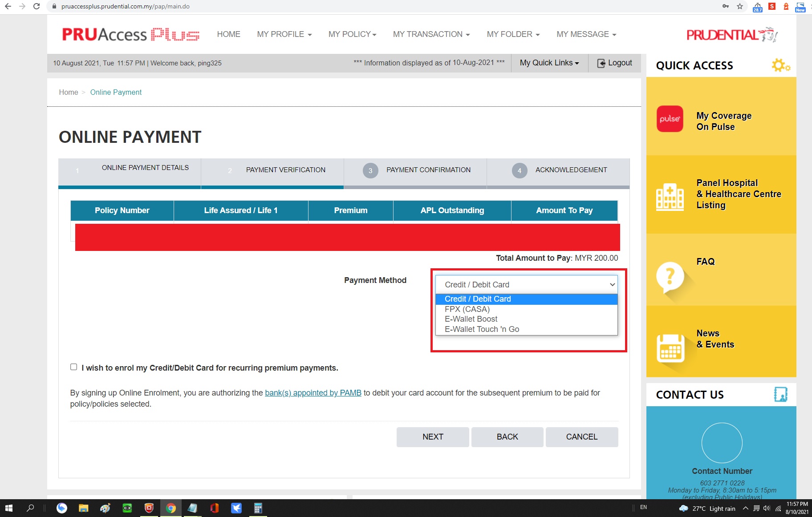Screen dimensions: 812x517
Task: Open the bank(s) appointed by PAMB link
Action: pos(313,393)
